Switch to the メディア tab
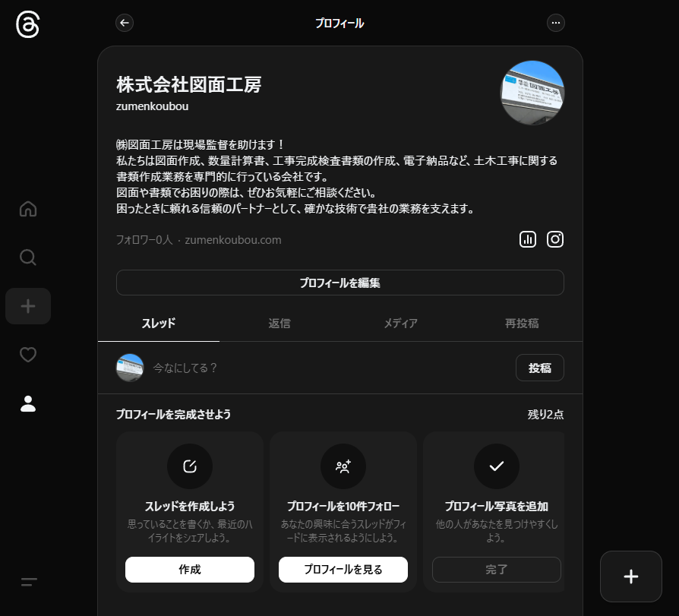This screenshot has height=616, width=679. (x=400, y=323)
